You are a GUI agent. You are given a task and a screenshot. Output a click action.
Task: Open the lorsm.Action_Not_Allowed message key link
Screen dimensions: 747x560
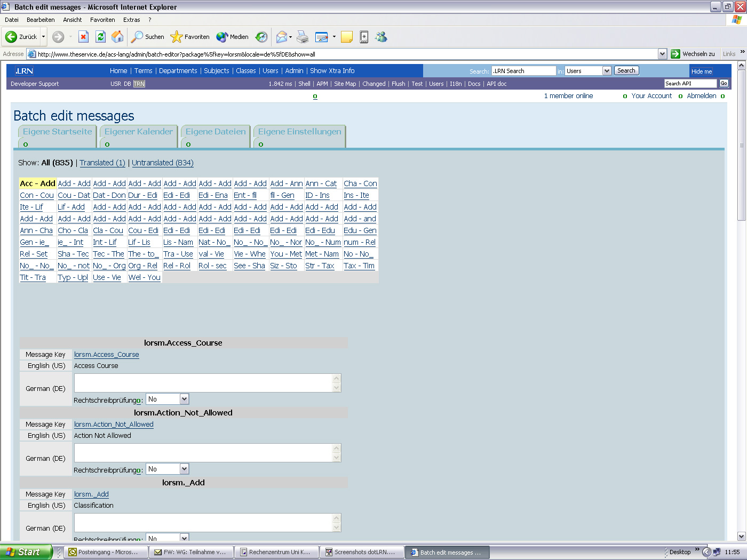[x=114, y=424]
